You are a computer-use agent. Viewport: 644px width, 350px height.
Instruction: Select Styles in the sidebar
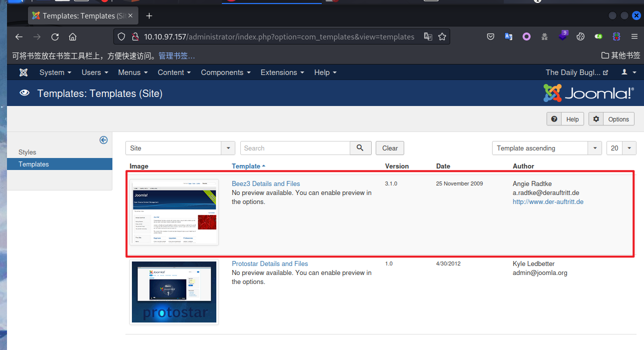[x=27, y=152]
